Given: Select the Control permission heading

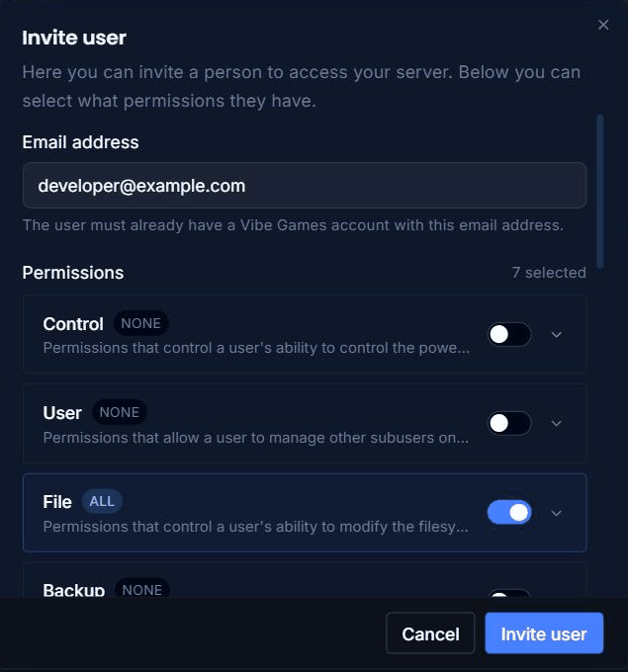Looking at the screenshot, I should 73,324.
